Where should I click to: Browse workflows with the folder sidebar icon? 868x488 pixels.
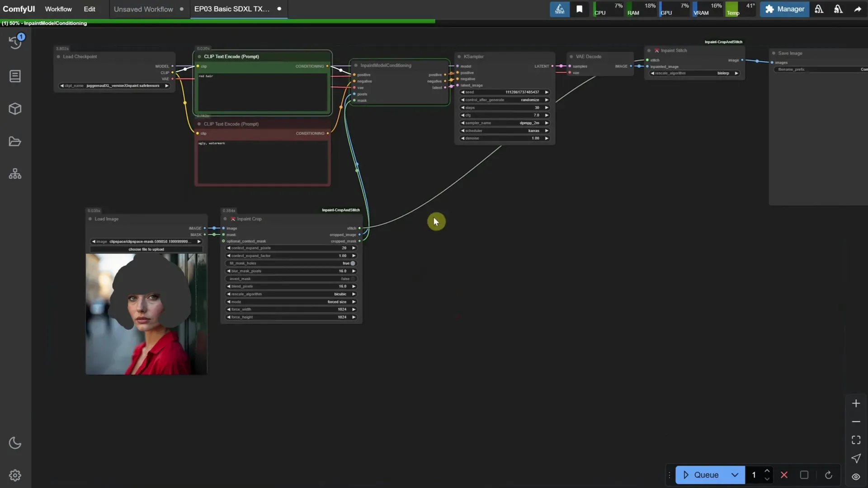(x=15, y=141)
